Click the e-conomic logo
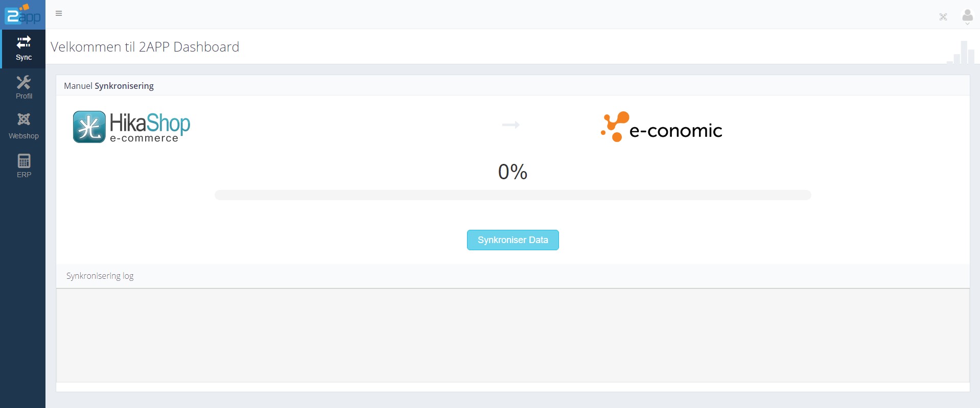 (x=661, y=127)
